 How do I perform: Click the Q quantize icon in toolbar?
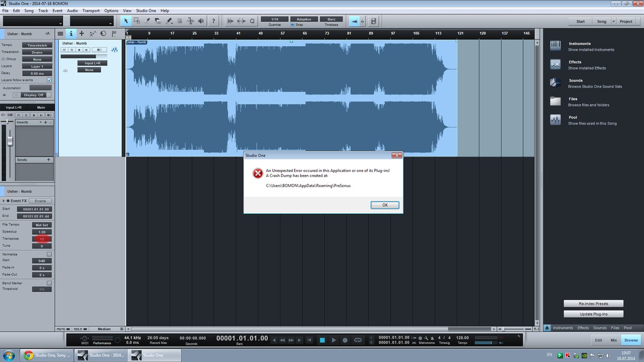tap(252, 21)
